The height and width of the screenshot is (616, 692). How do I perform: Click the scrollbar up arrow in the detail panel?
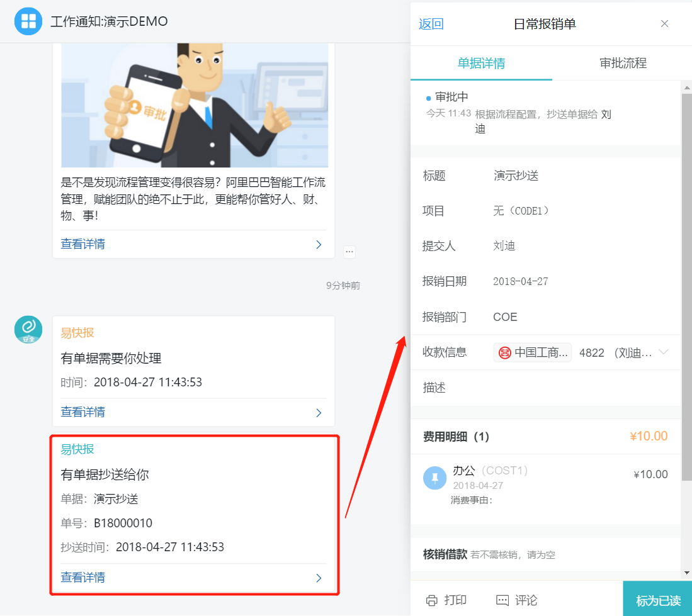687,87
